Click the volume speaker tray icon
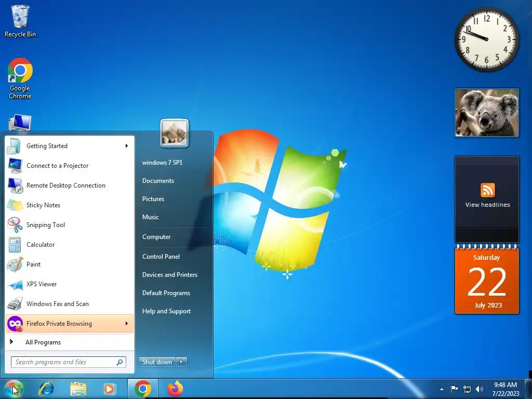The height and width of the screenshot is (399, 532). pos(480,389)
